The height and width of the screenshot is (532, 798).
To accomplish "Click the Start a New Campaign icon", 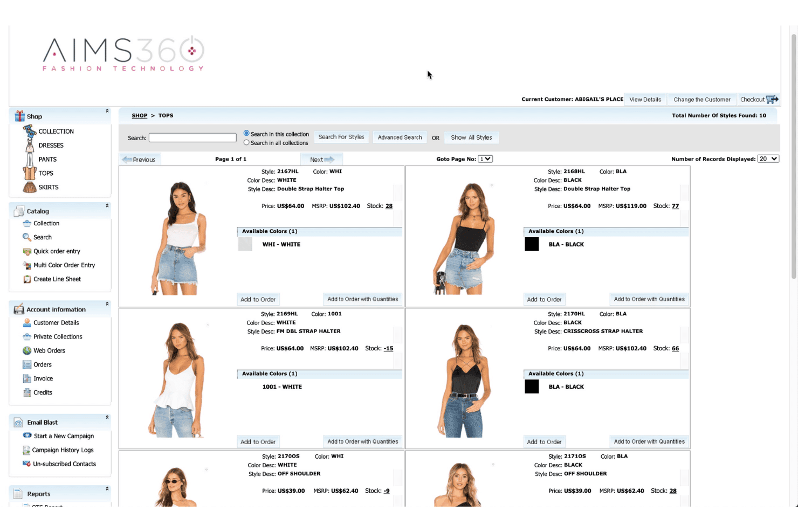I will pyautogui.click(x=27, y=436).
